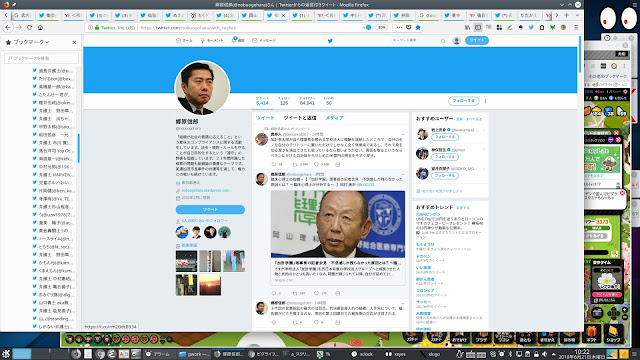
Task: Save page to Pocket icon
Action: tap(409, 27)
